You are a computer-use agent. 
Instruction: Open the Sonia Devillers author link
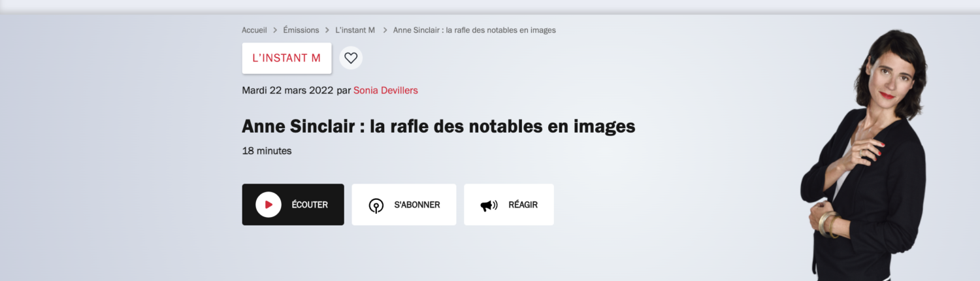click(x=385, y=90)
